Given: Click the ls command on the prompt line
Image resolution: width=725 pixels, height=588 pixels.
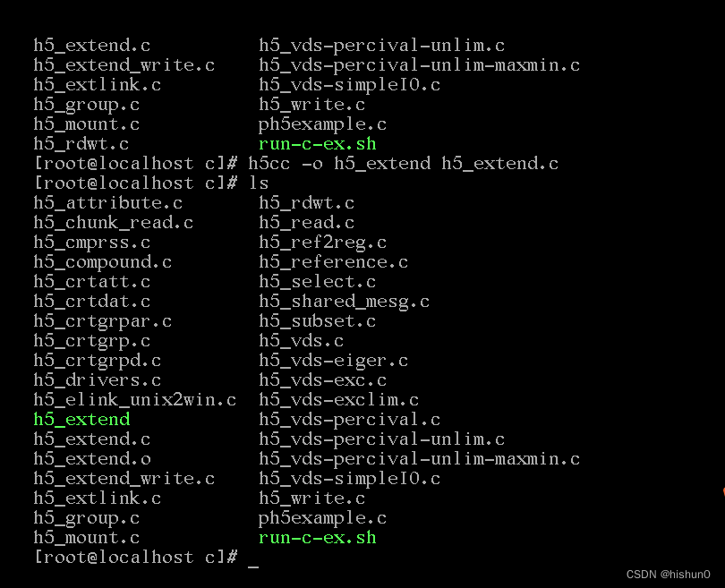Looking at the screenshot, I should (x=259, y=183).
